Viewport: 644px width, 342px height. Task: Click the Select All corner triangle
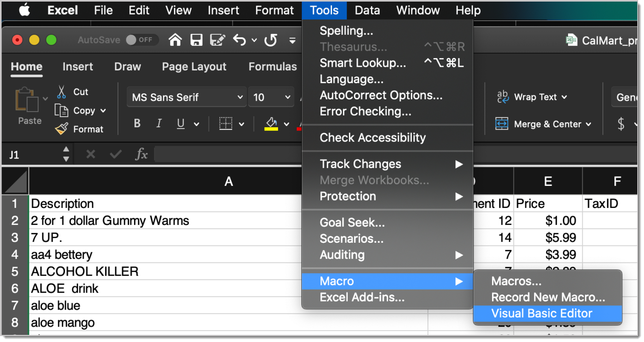[x=15, y=181]
